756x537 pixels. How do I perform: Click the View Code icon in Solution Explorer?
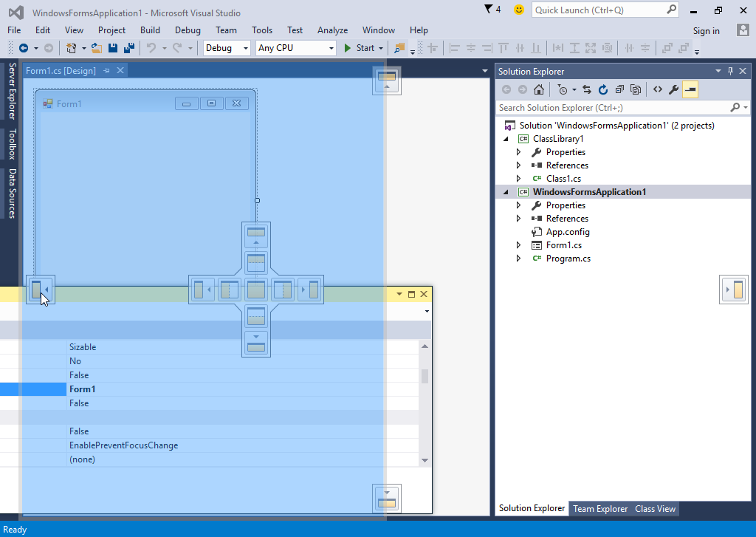coord(658,89)
